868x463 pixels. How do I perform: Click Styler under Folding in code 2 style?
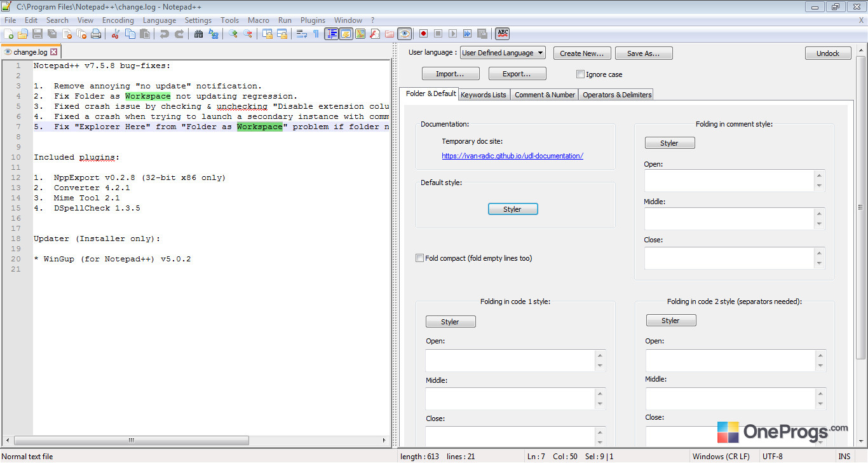click(x=671, y=321)
